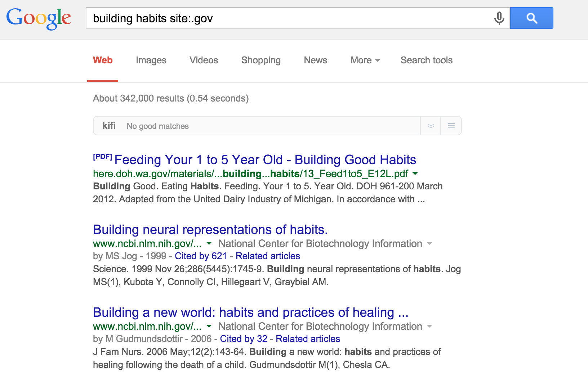Click the Web results tab
588x378 pixels.
[103, 60]
